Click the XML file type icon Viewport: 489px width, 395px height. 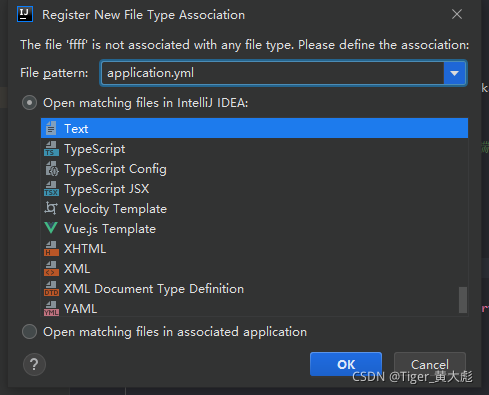pos(51,269)
